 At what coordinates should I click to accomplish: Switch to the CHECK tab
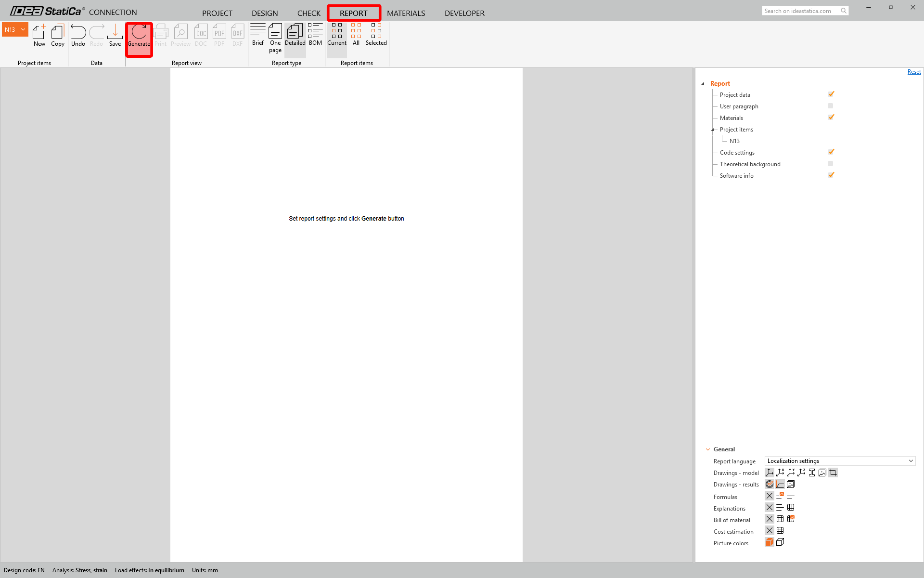coord(308,13)
